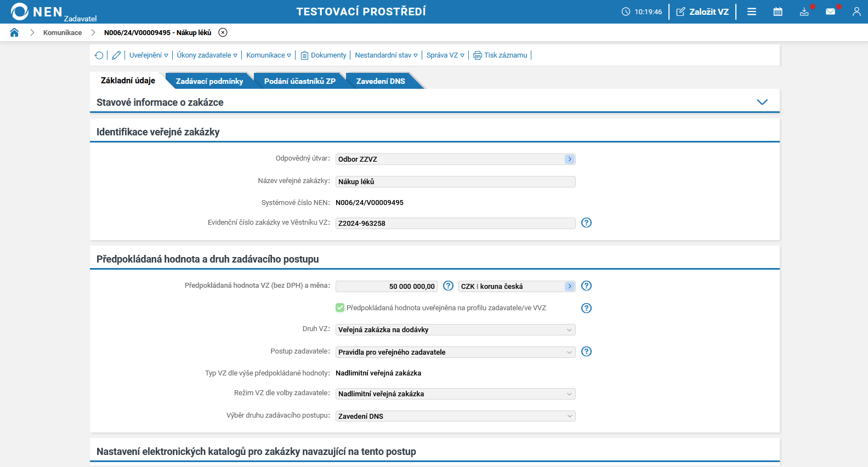This screenshot has height=467, width=868.
Task: Click the Název veřejné zakázky field
Action: point(455,181)
